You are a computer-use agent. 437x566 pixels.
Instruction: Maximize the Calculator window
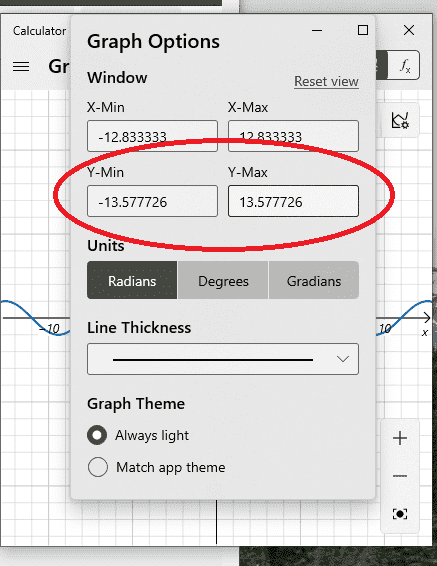pos(363,30)
